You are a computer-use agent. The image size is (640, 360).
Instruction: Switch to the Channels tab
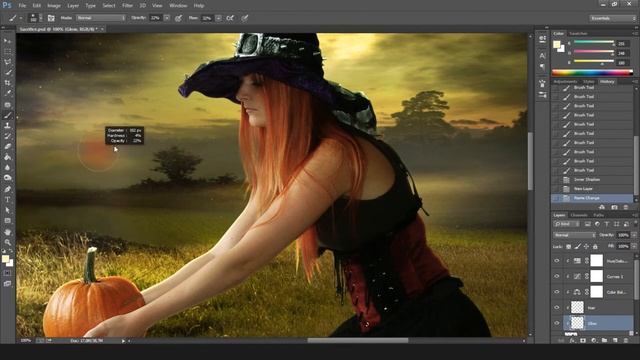coord(579,215)
